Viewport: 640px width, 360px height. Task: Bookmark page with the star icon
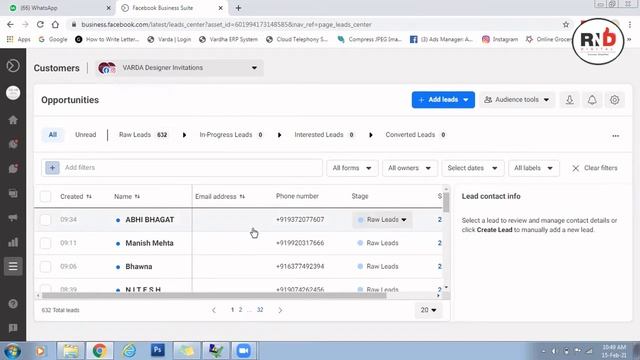566,24
